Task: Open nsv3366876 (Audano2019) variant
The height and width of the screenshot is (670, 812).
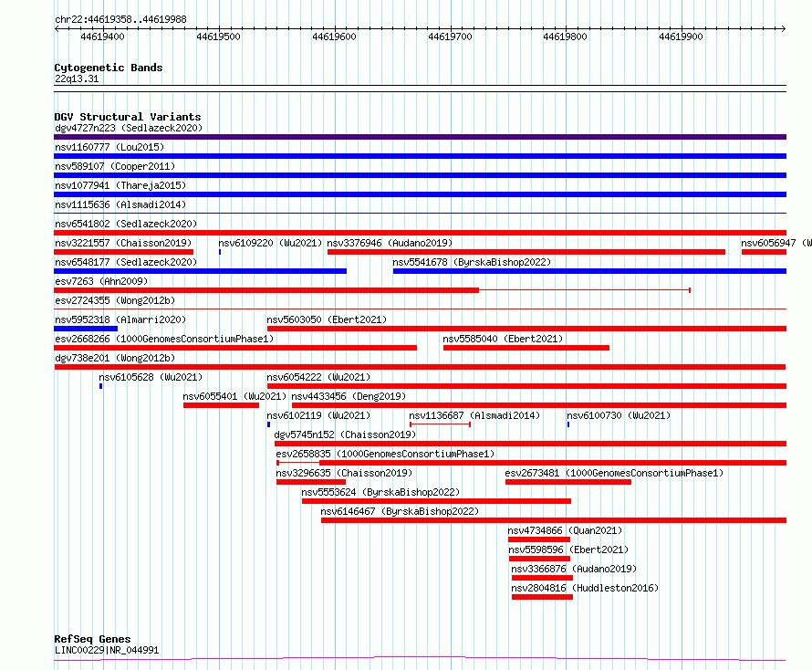Action: point(574,569)
